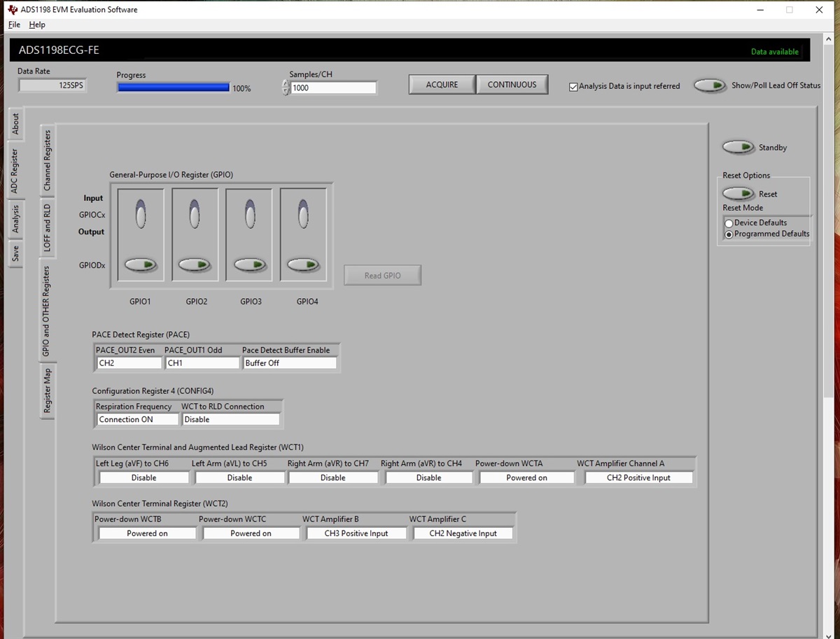The width and height of the screenshot is (840, 639).
Task: Select GPIO and OTHER Registers sub-tab
Action: pyautogui.click(x=47, y=311)
